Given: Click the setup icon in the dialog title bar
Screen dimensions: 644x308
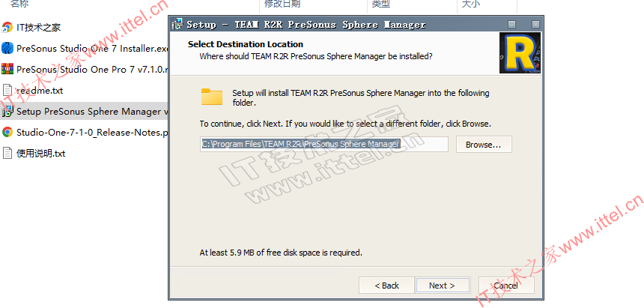Looking at the screenshot, I should [177, 24].
